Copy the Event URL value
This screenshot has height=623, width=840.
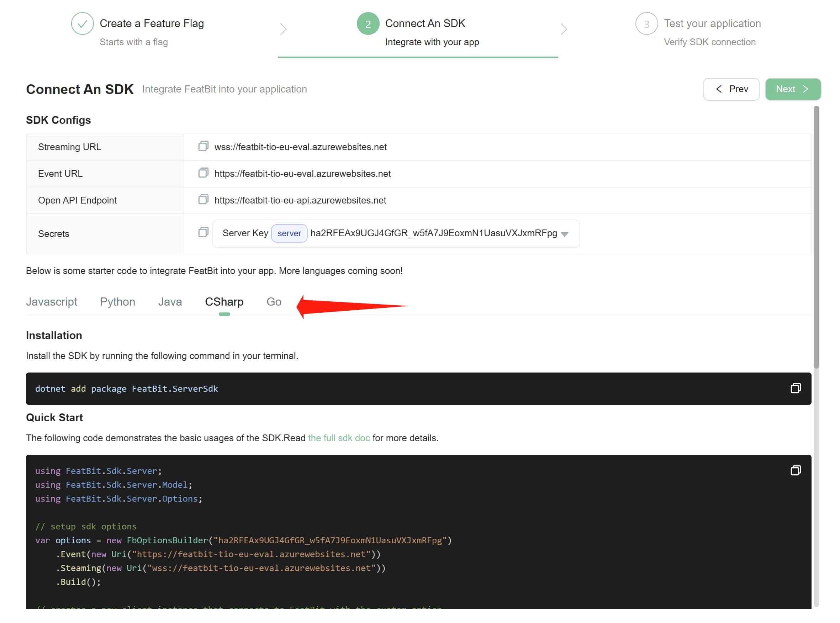[x=203, y=173]
